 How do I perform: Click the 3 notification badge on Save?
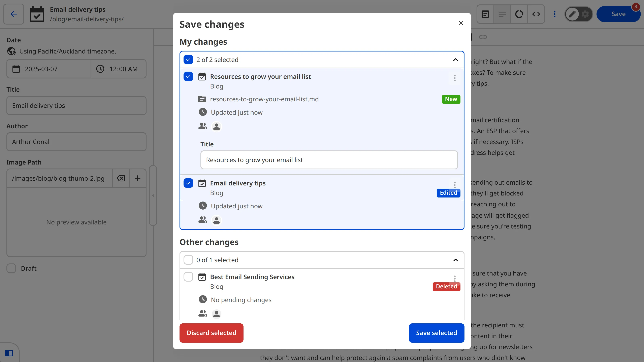pos(636,7)
